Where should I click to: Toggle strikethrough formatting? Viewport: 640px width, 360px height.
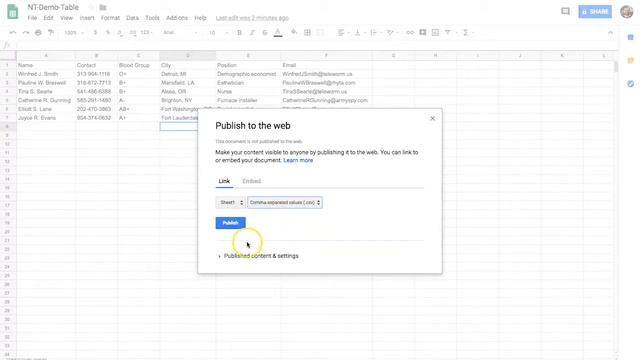click(264, 33)
